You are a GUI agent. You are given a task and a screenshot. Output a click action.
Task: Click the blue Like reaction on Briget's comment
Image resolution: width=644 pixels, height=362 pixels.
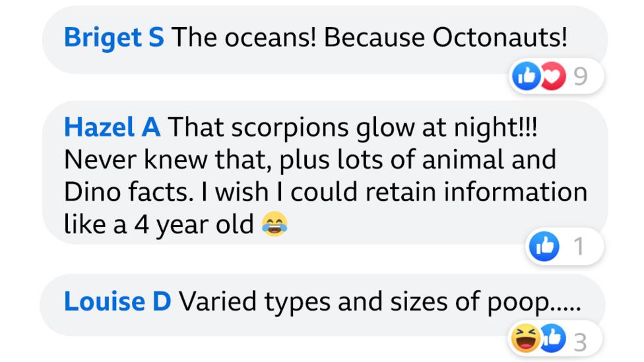(x=526, y=77)
